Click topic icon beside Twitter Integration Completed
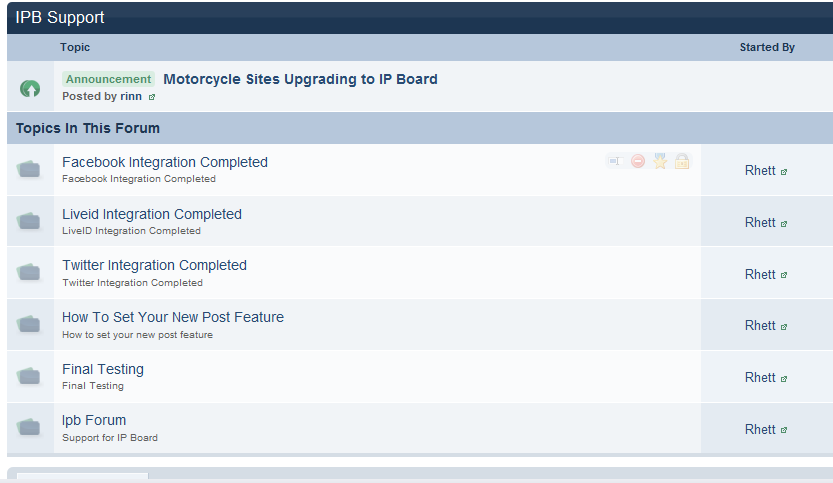 [29, 273]
